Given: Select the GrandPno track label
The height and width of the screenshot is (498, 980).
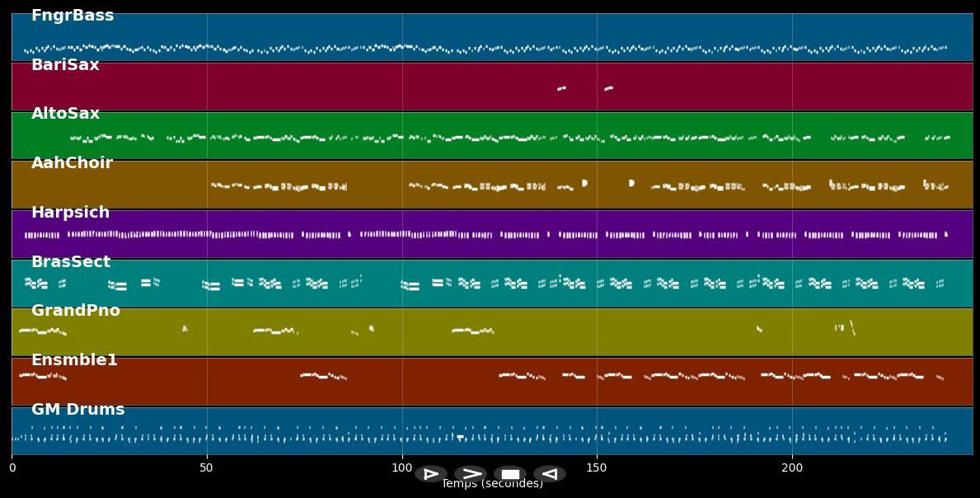Looking at the screenshot, I should [76, 311].
